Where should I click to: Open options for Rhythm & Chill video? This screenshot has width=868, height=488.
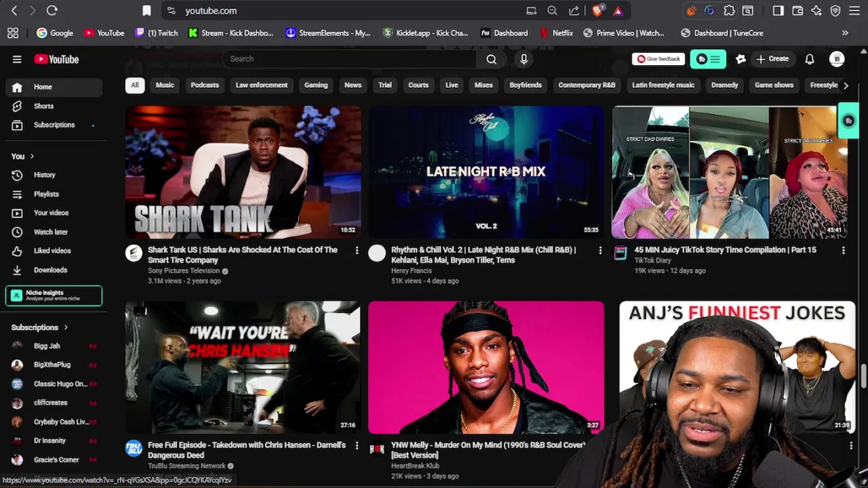click(x=600, y=250)
